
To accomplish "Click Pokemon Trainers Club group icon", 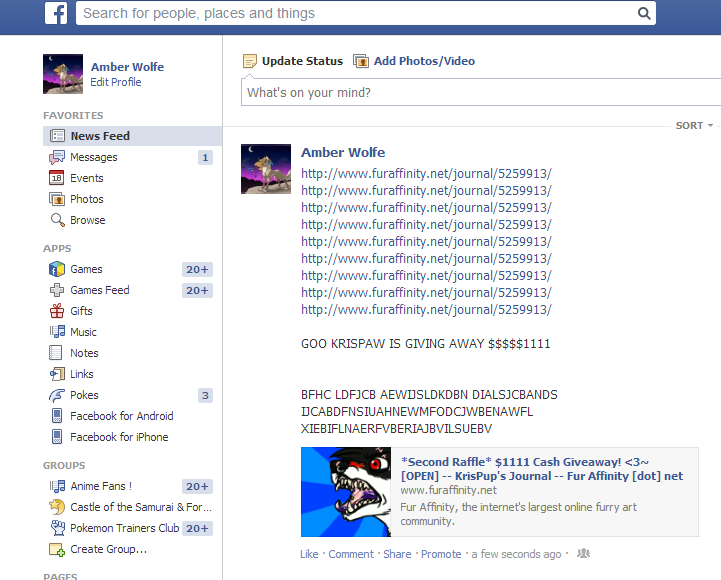I will pyautogui.click(x=57, y=528).
